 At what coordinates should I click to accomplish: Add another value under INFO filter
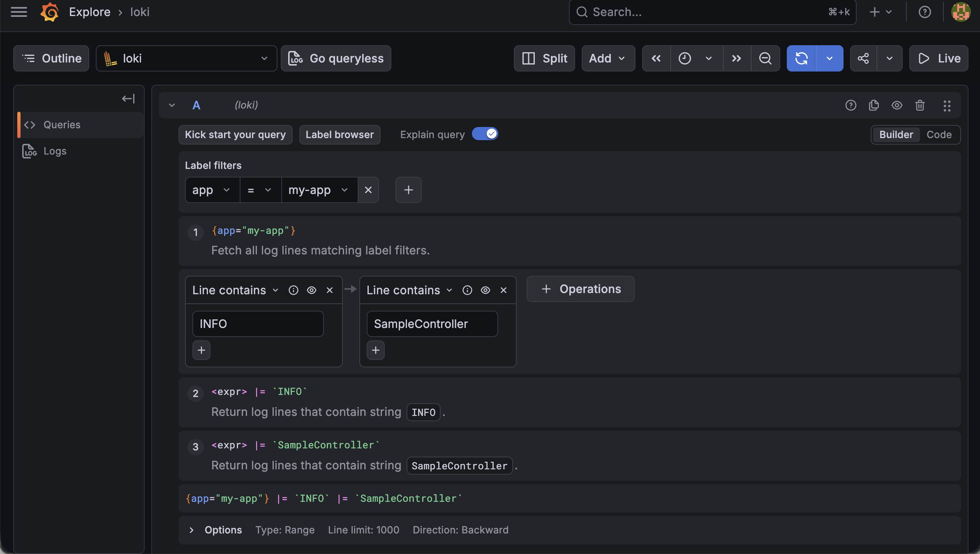coord(201,350)
